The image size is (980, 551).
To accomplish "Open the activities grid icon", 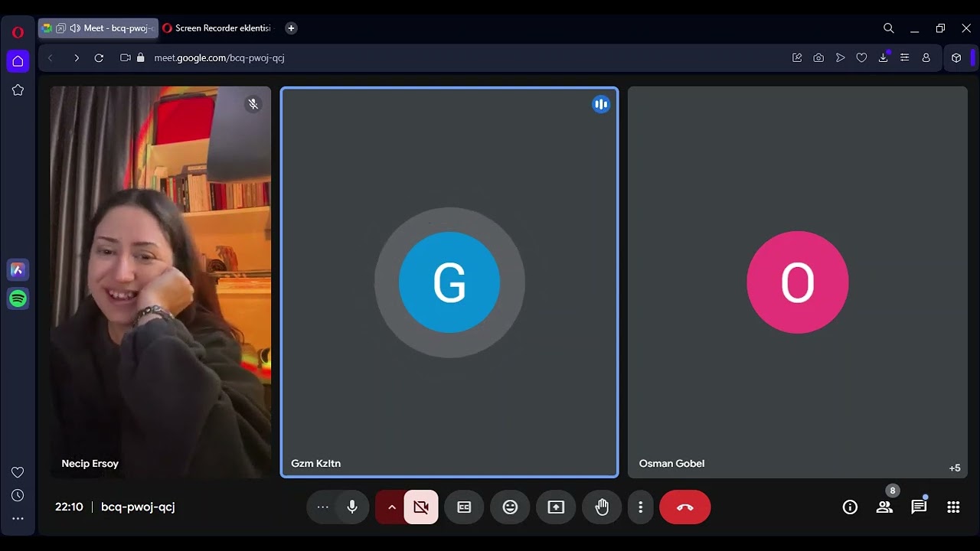I will tap(953, 507).
